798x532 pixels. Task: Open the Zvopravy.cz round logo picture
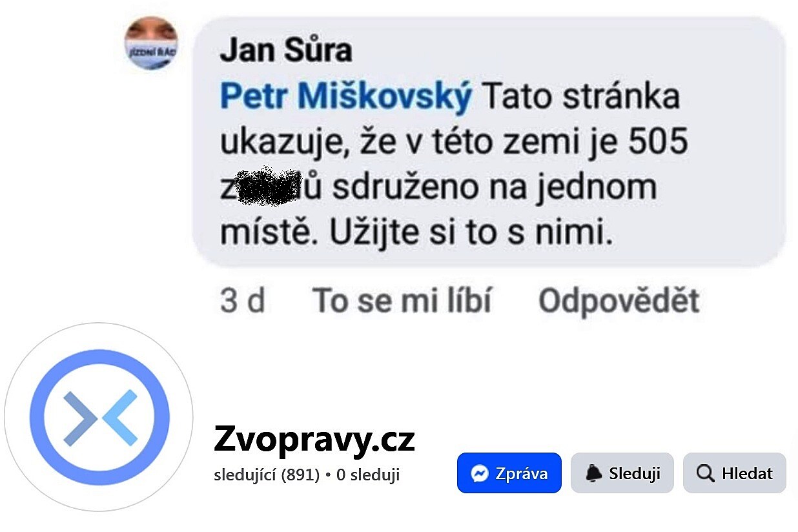tap(99, 418)
